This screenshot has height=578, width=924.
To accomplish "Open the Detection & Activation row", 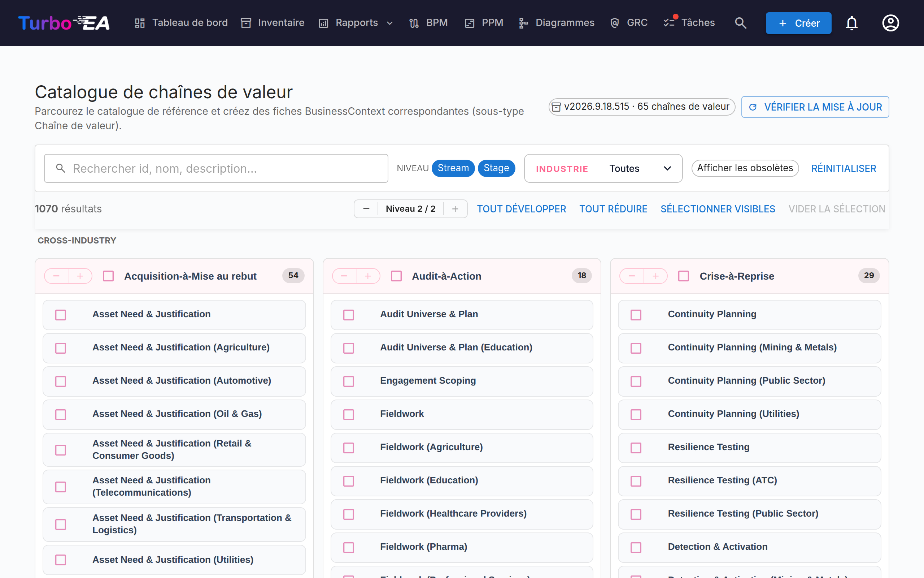I will pos(749,547).
